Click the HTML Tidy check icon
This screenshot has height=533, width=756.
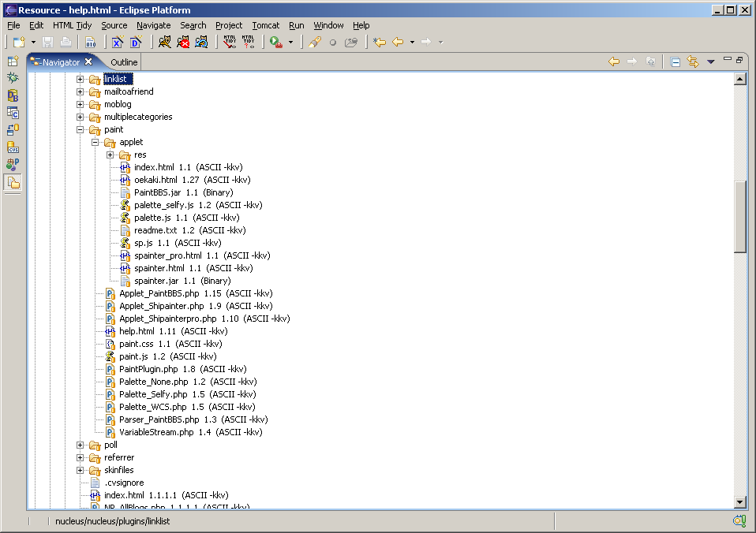tap(249, 43)
